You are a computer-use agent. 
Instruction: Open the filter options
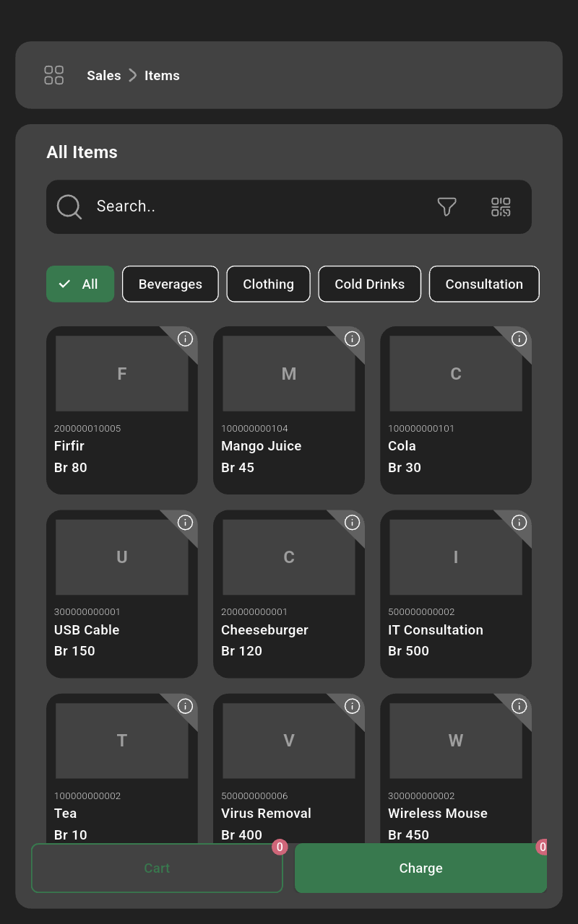click(447, 206)
